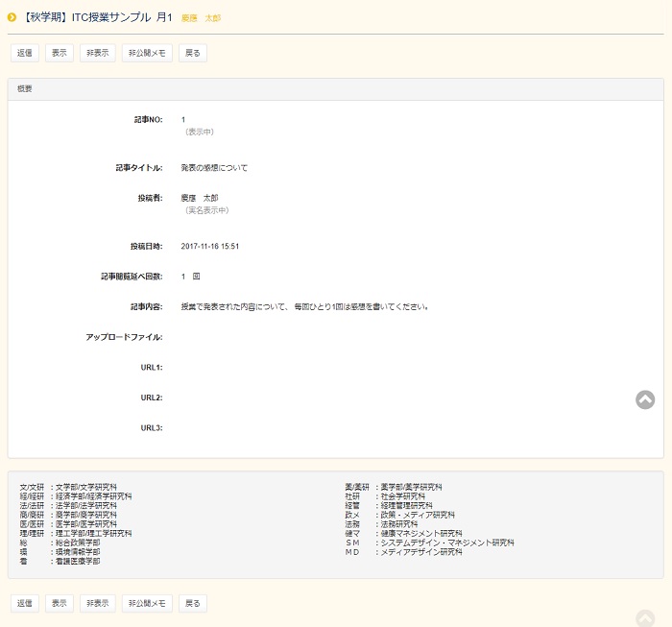Click the bottom 返信 (reply) button

25,603
